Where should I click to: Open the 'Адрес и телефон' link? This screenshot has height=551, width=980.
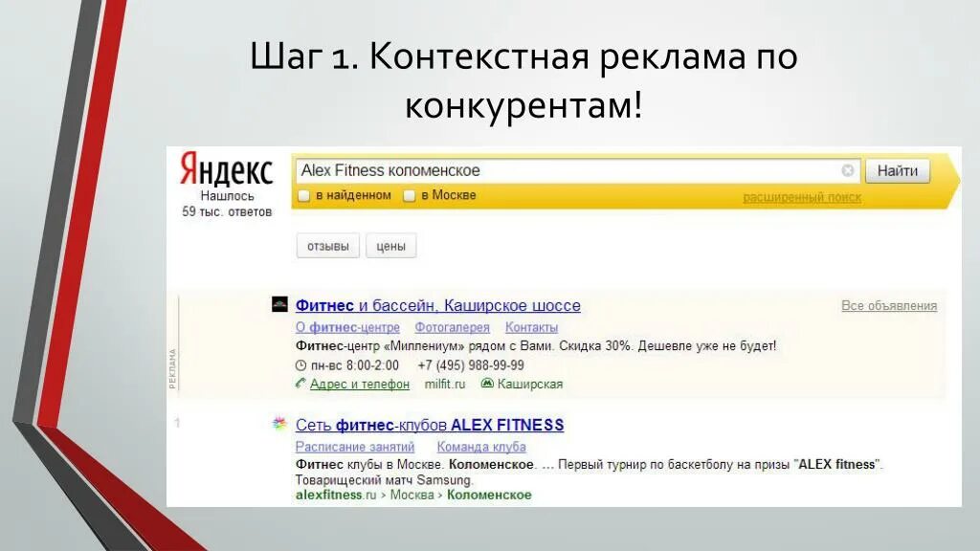pos(360,384)
